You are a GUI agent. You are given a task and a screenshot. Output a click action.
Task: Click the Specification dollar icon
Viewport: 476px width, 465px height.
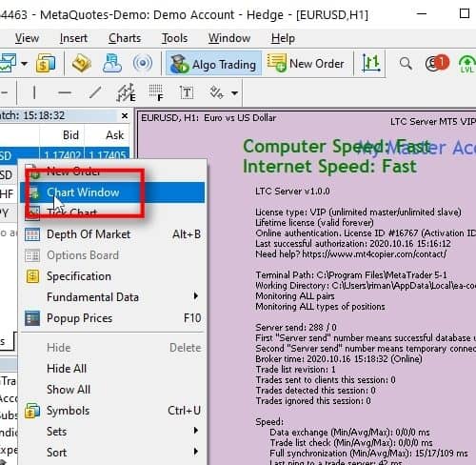pos(32,276)
